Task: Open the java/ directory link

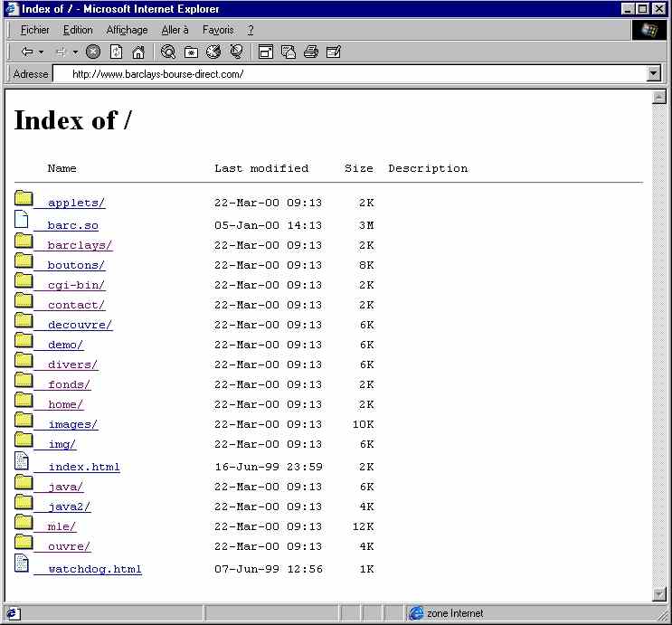Action: [x=65, y=487]
